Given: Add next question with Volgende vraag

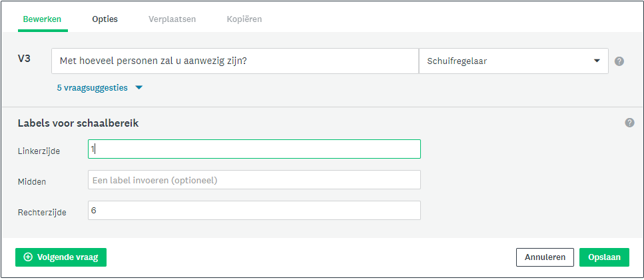Looking at the screenshot, I should pos(61,257).
